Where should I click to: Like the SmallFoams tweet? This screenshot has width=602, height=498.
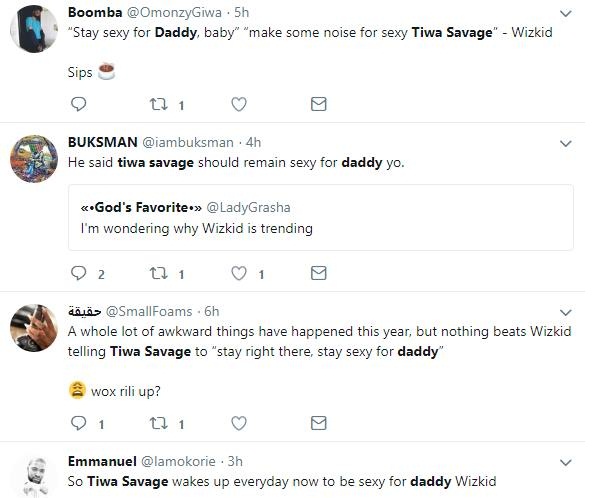(239, 424)
